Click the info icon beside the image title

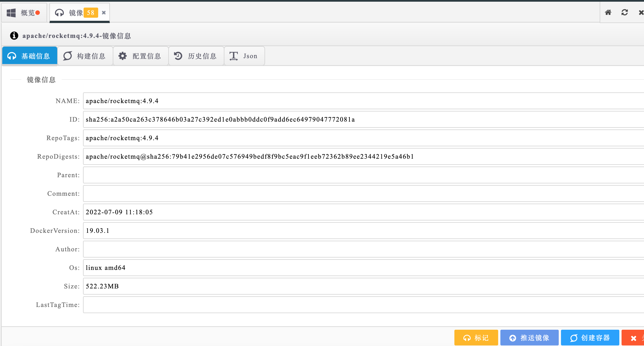pyautogui.click(x=14, y=36)
